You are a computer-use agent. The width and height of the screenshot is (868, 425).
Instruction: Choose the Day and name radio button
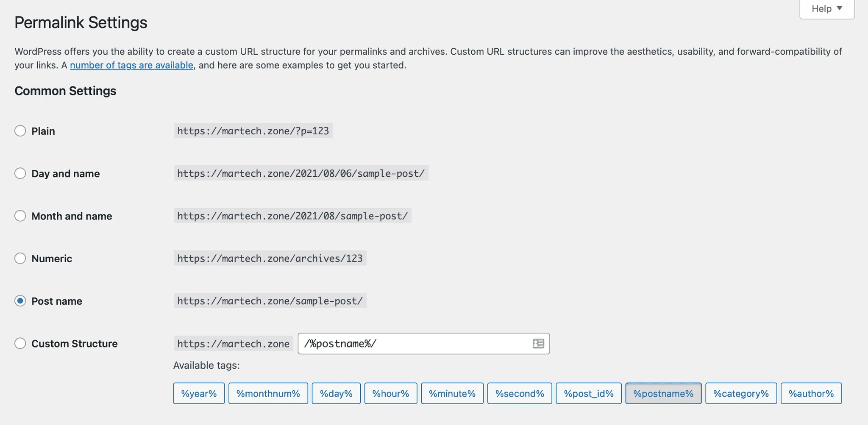20,173
